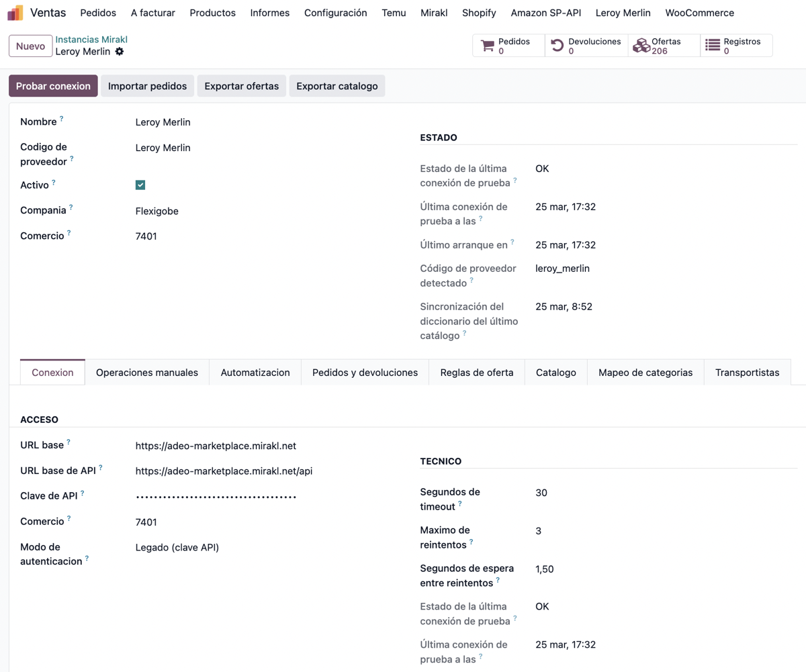Switch to the Mapeo de categorias tab
The image size is (806, 672).
[645, 373]
